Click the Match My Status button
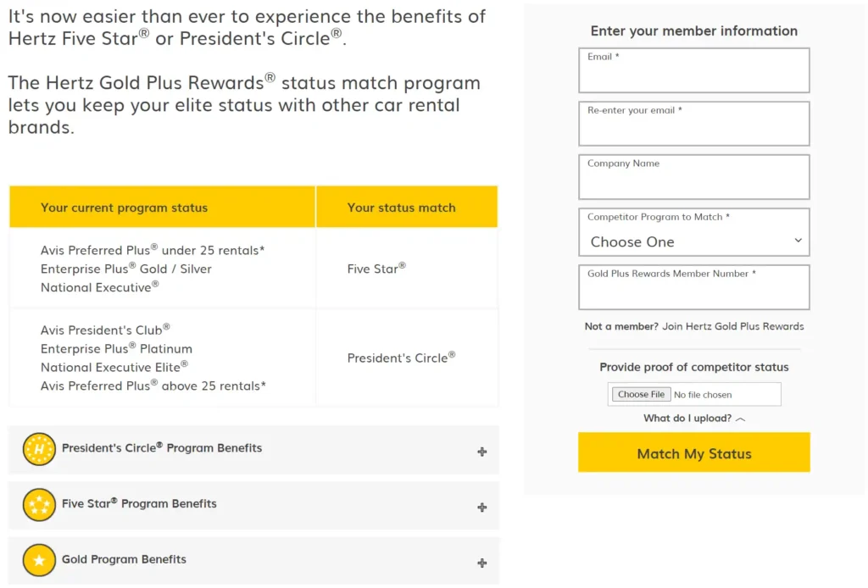868x588 pixels. [x=693, y=452]
